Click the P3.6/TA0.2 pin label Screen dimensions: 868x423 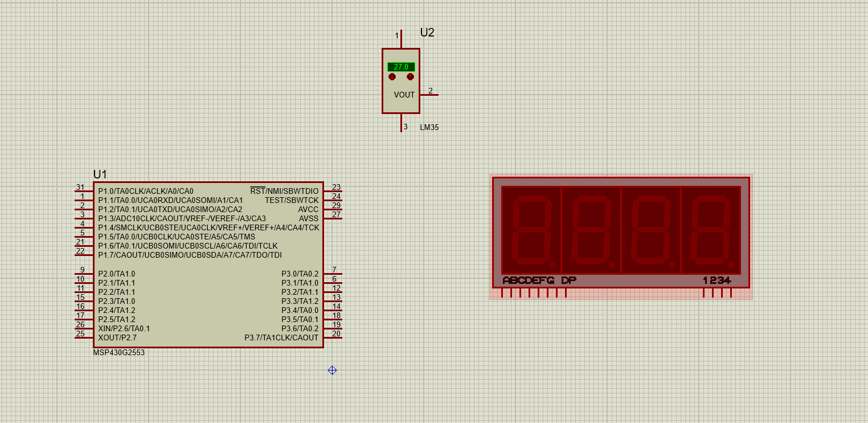300,328
